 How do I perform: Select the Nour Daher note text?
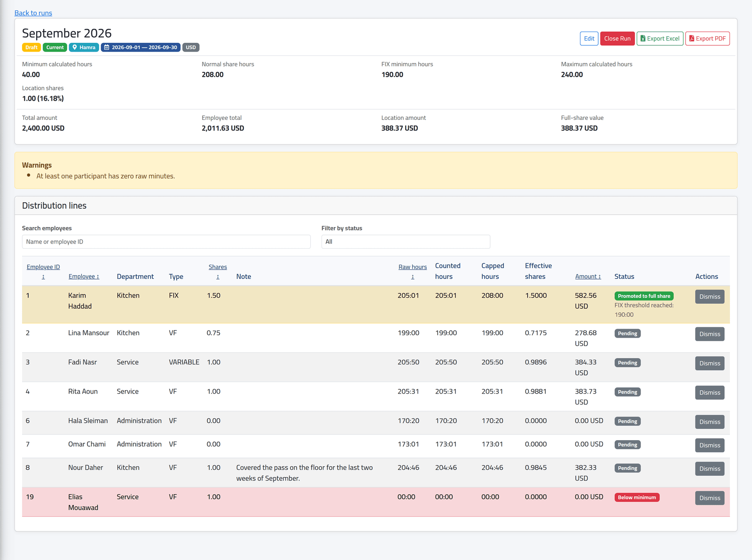(305, 473)
